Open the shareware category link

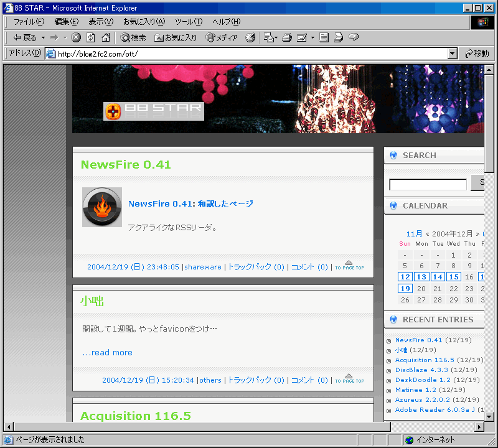tap(203, 267)
